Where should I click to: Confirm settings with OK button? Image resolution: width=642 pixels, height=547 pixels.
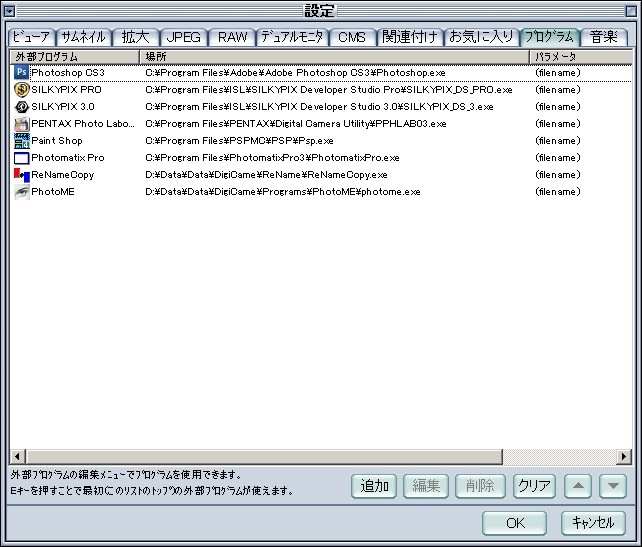pyautogui.click(x=515, y=523)
